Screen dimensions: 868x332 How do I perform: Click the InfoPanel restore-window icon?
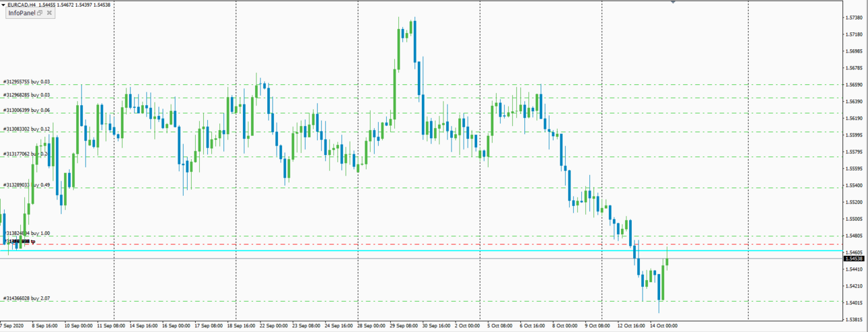(x=40, y=13)
